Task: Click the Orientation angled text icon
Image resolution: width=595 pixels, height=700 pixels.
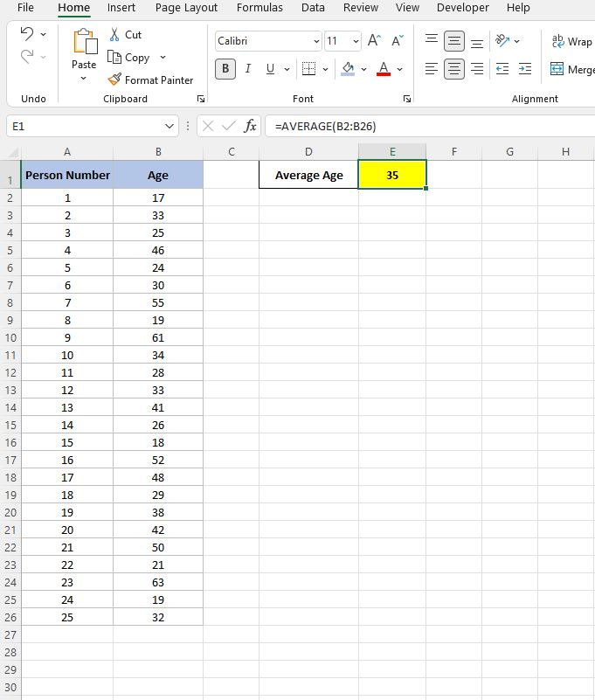Action: 502,40
